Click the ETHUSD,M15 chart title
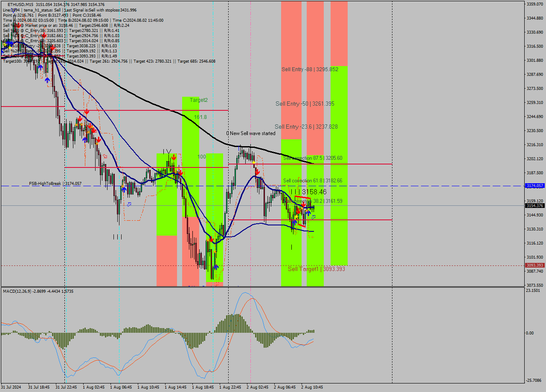 tap(21, 5)
